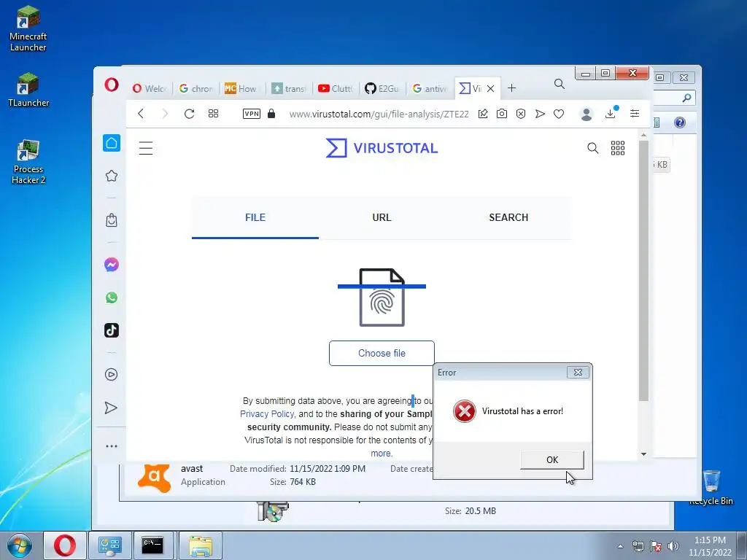
Task: Open the Speed Dial grid button
Action: pos(214,114)
